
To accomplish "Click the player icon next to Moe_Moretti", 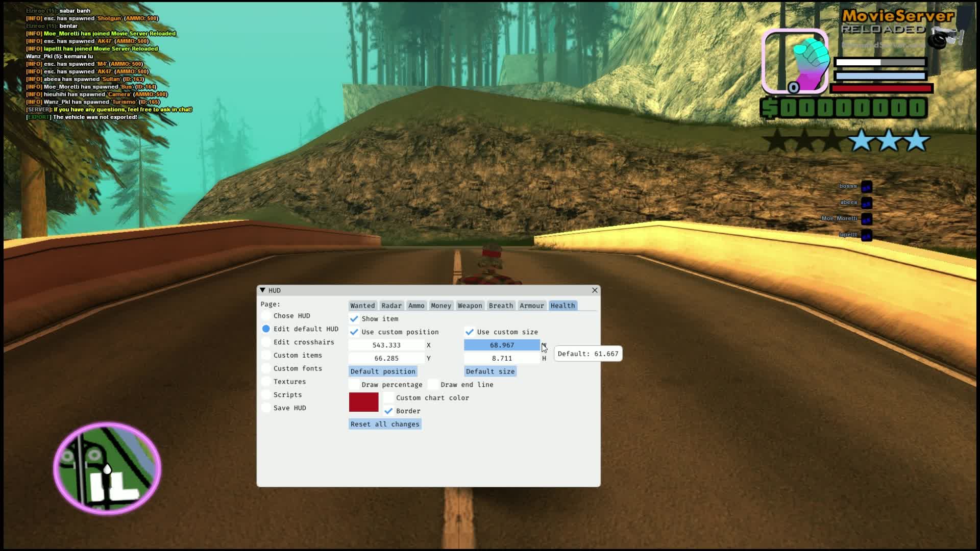I will click(x=866, y=219).
